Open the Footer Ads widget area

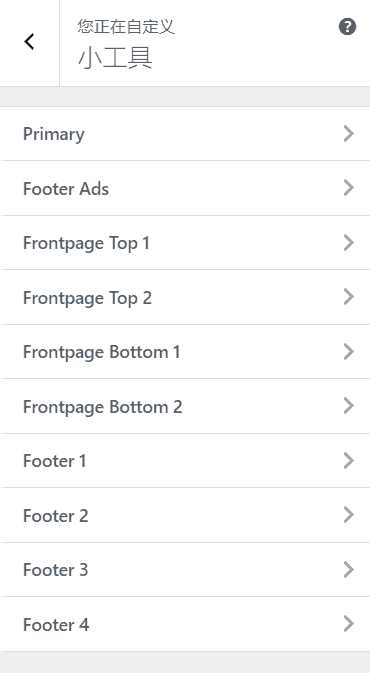point(185,188)
